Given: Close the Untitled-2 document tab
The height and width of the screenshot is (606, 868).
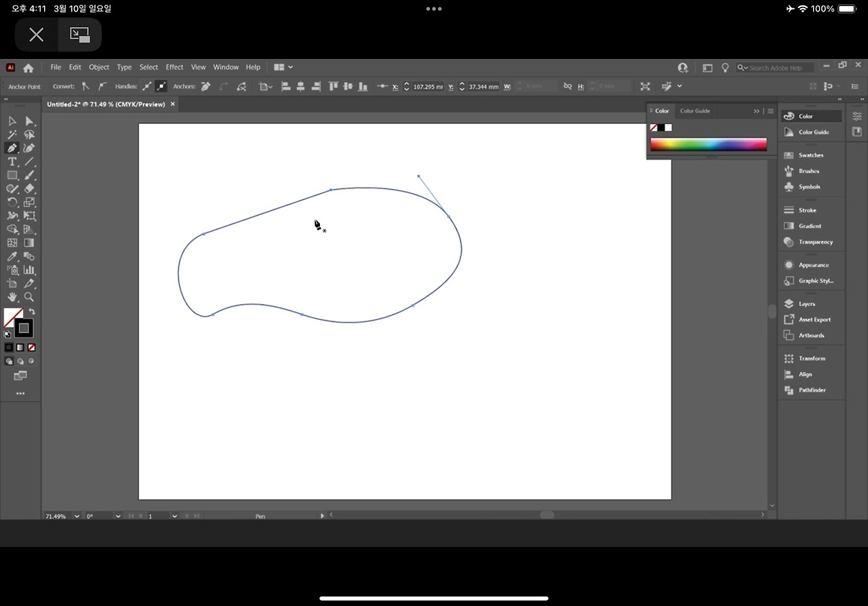Looking at the screenshot, I should 172,104.
